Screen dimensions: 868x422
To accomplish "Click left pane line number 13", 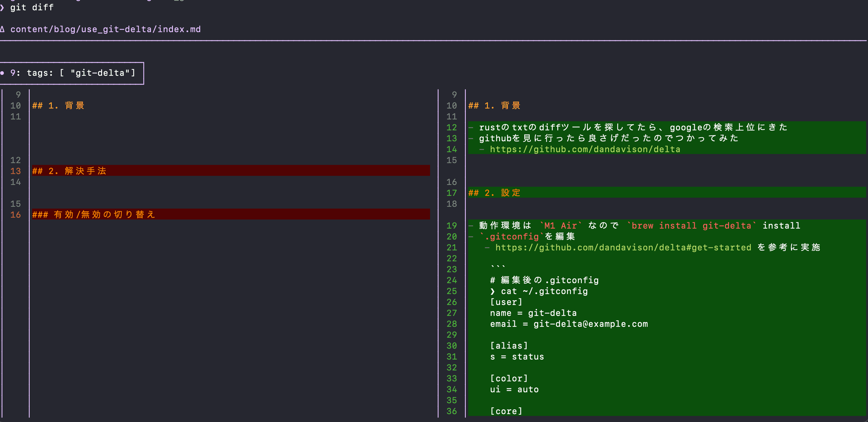I will (15, 171).
